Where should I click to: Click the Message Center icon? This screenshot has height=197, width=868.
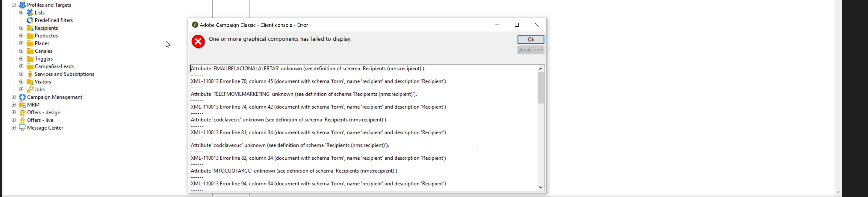(x=22, y=128)
